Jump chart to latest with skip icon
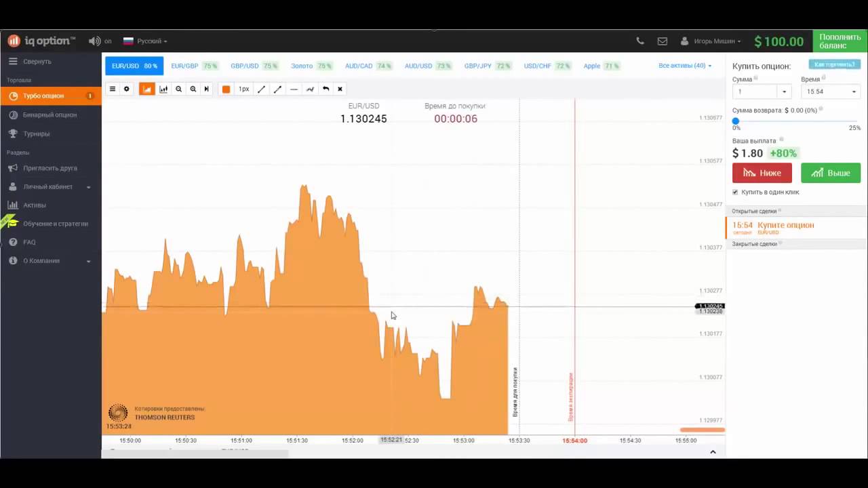This screenshot has width=868, height=488. click(206, 89)
